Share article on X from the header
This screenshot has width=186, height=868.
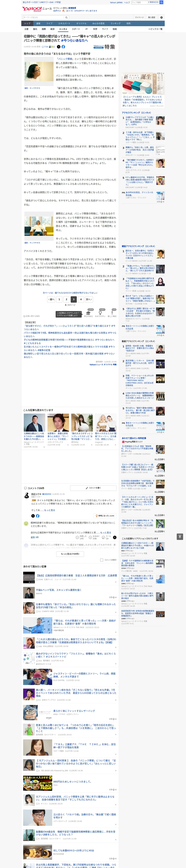pyautogui.click(x=58, y=47)
